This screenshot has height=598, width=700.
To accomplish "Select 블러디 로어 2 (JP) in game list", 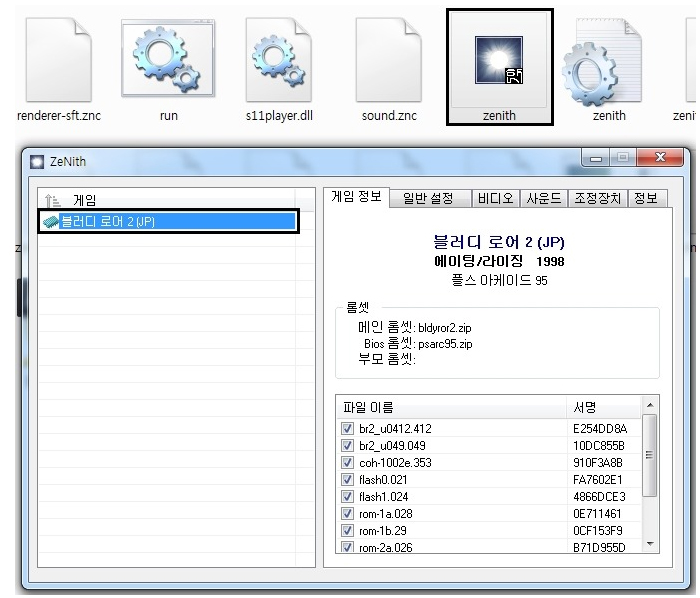I will pyautogui.click(x=169, y=221).
